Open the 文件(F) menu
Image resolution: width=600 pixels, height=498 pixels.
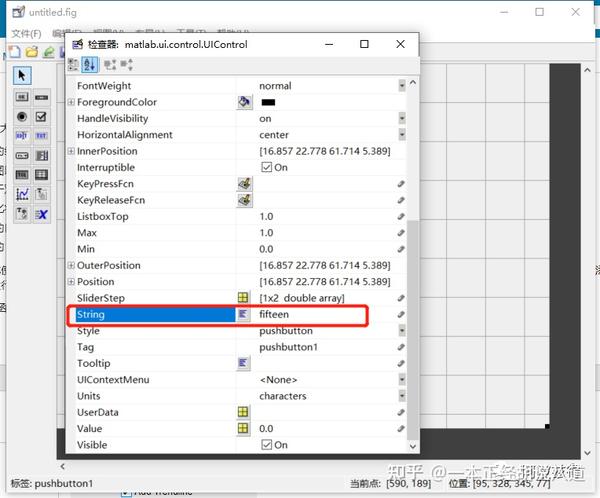[26, 34]
